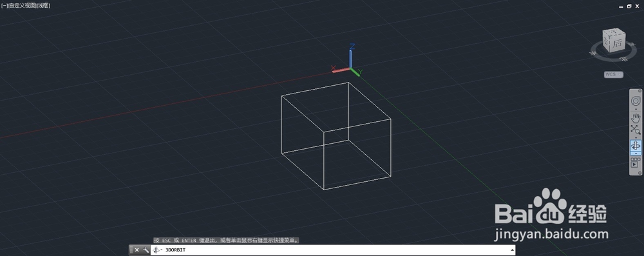This screenshot has height=256, width=644.
Task: Click the red X axis of UCS icon
Action: [x=341, y=70]
